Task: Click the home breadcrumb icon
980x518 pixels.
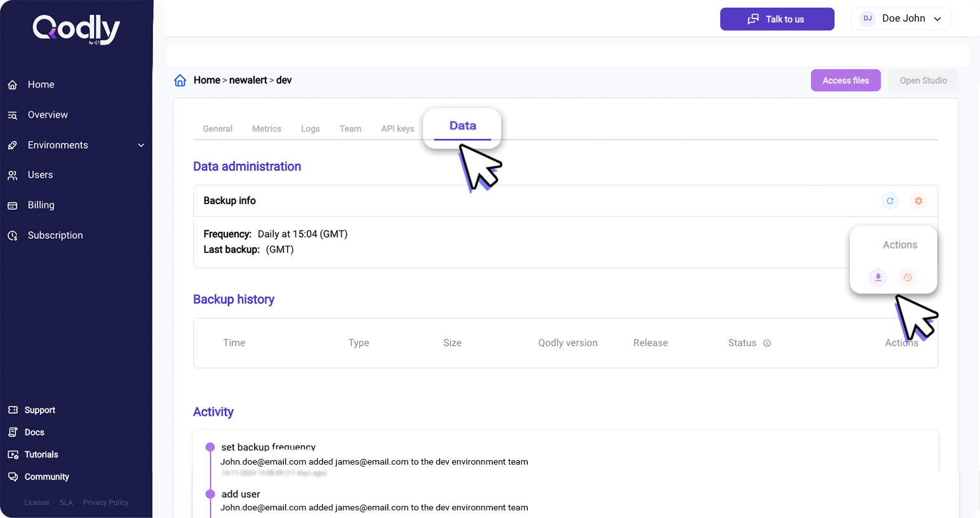Action: click(x=180, y=81)
